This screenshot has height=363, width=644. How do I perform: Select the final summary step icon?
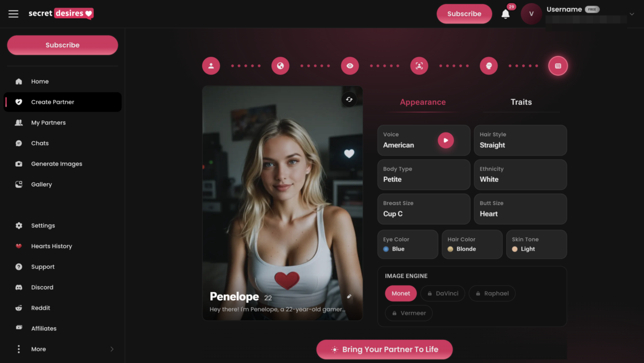(x=558, y=65)
